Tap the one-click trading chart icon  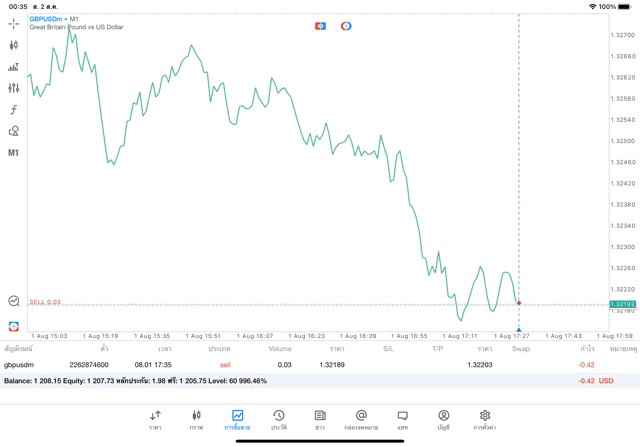pyautogui.click(x=14, y=300)
